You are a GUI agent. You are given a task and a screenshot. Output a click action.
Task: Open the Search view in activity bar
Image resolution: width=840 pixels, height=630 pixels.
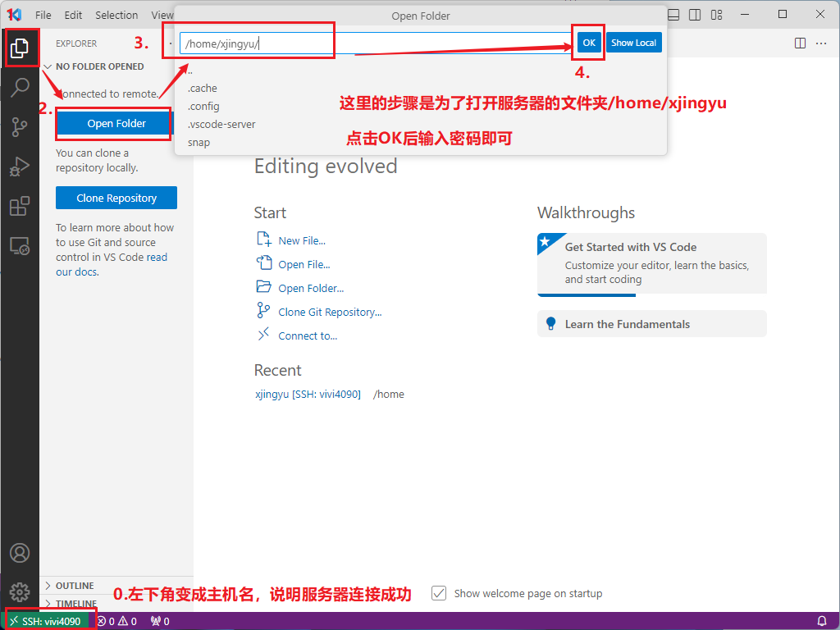(20, 87)
